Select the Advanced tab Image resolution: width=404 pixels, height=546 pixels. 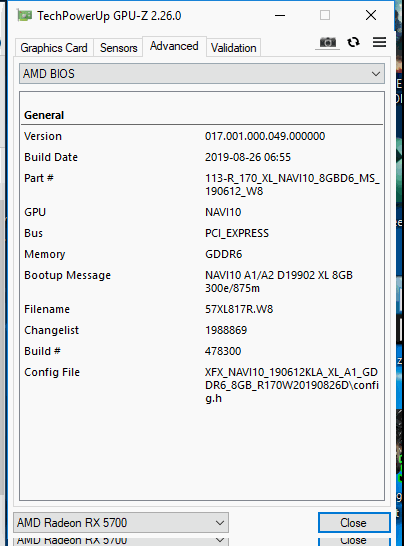click(174, 46)
